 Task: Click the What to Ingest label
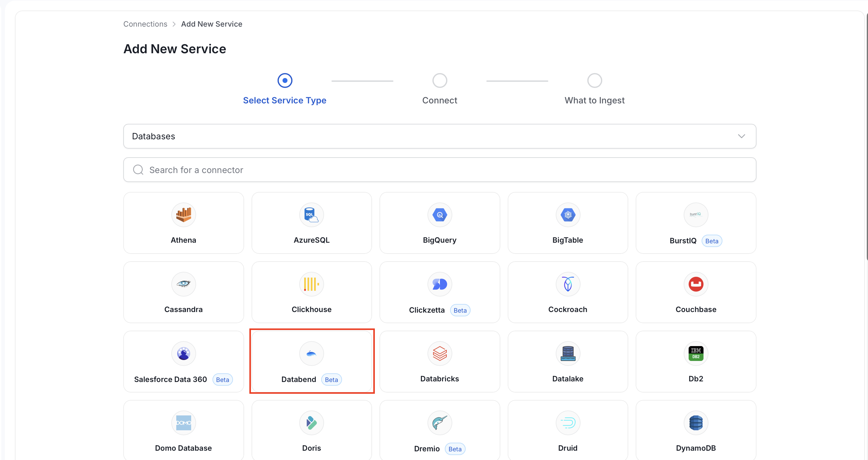coord(594,100)
